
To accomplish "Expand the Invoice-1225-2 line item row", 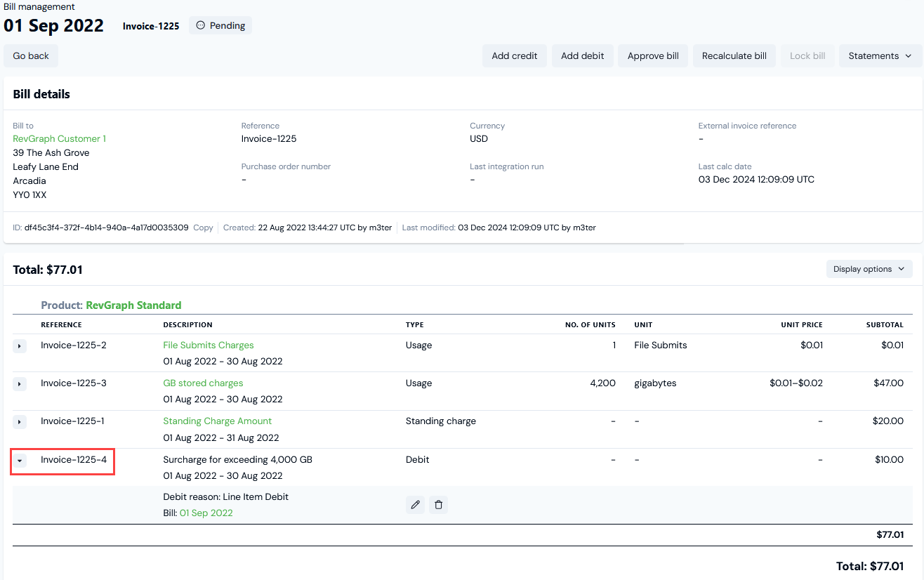I will (x=20, y=346).
